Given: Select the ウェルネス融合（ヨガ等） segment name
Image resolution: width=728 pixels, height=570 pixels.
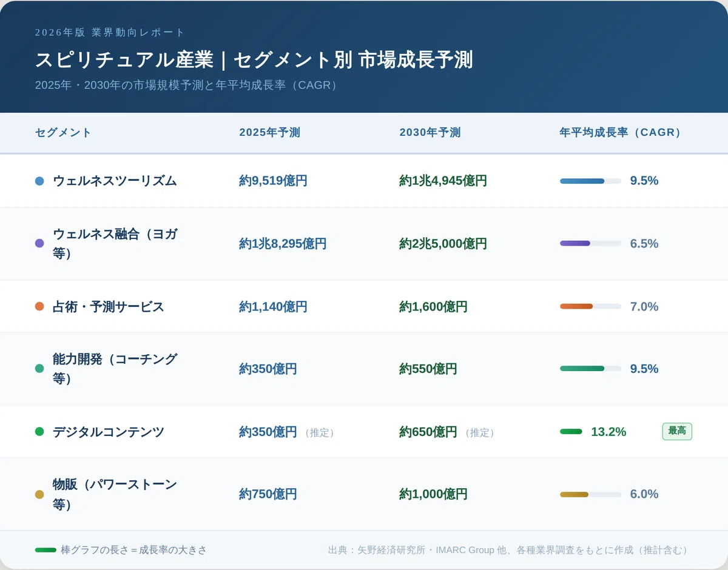Looking at the screenshot, I should coord(115,243).
